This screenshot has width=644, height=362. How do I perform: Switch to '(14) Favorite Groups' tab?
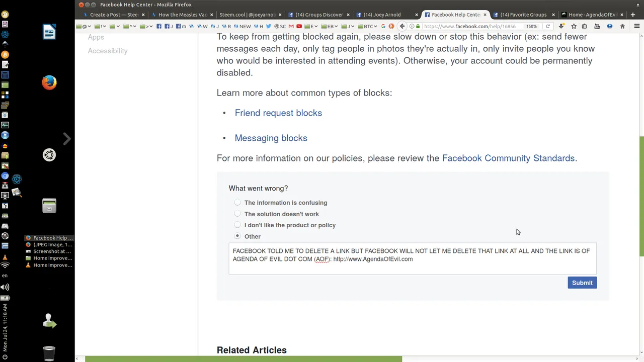[523, 15]
